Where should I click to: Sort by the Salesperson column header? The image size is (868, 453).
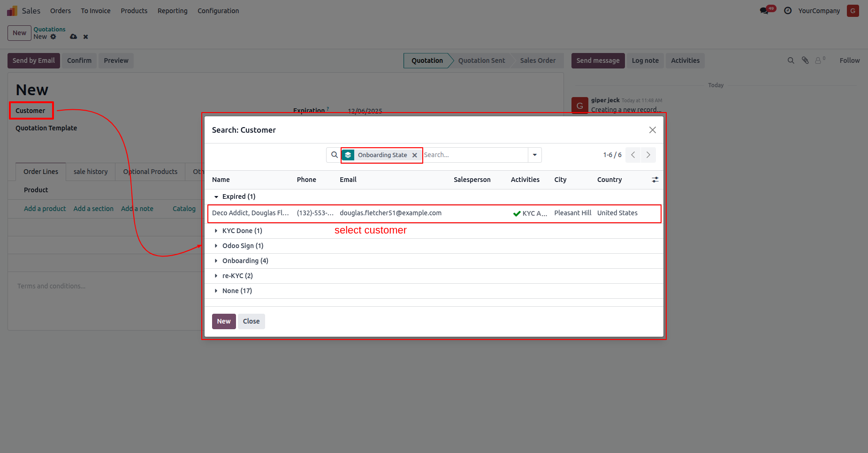pyautogui.click(x=472, y=180)
